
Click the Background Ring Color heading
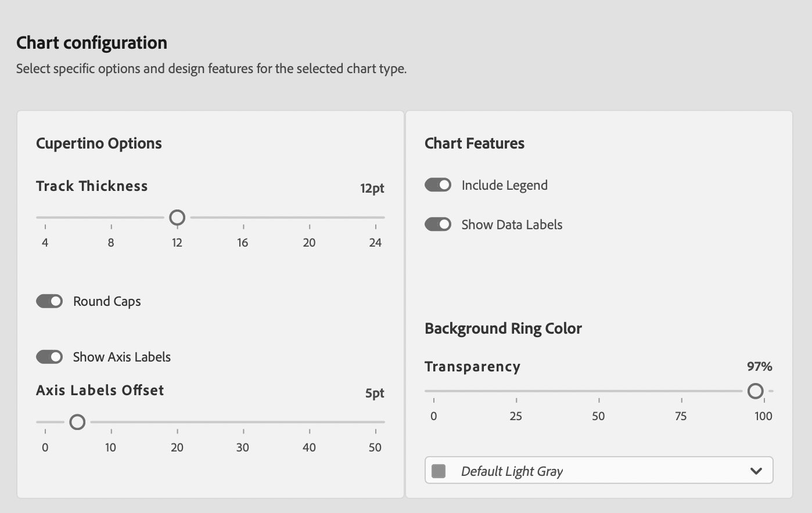pyautogui.click(x=503, y=328)
